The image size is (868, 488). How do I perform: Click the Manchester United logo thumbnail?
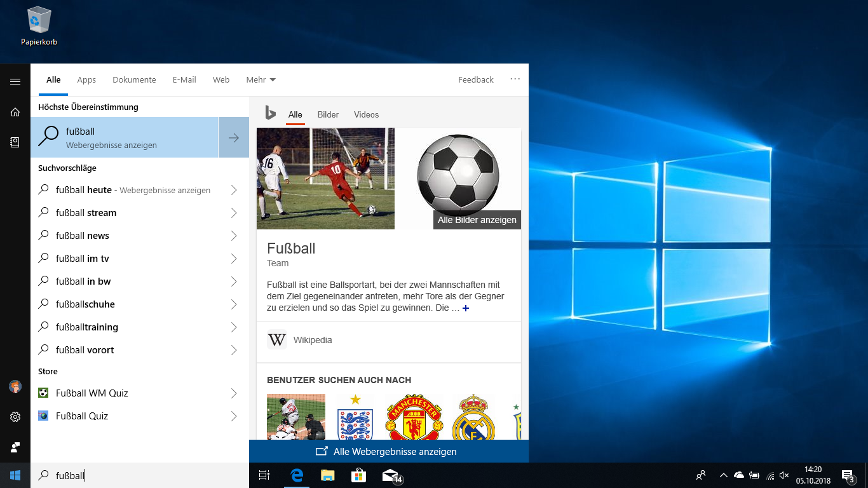coord(413,417)
